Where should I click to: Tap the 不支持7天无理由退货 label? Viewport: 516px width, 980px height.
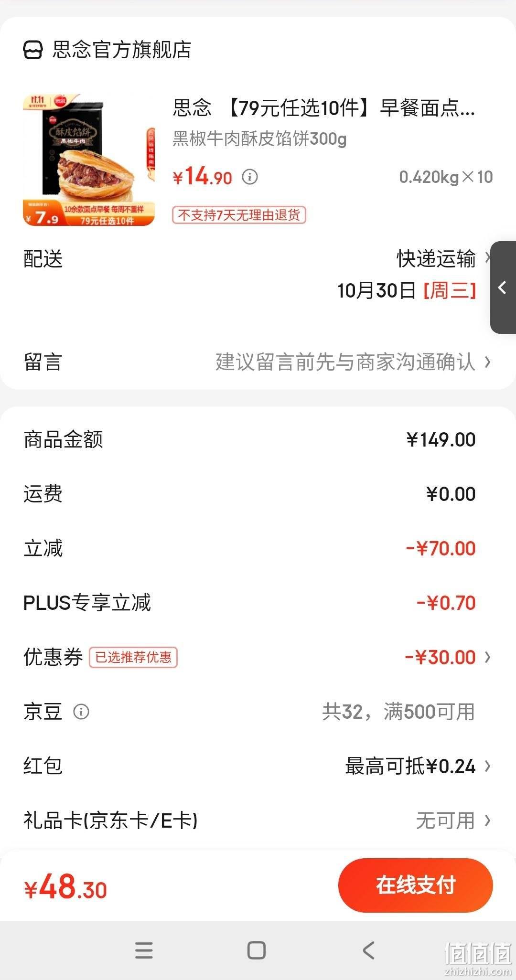tap(239, 215)
